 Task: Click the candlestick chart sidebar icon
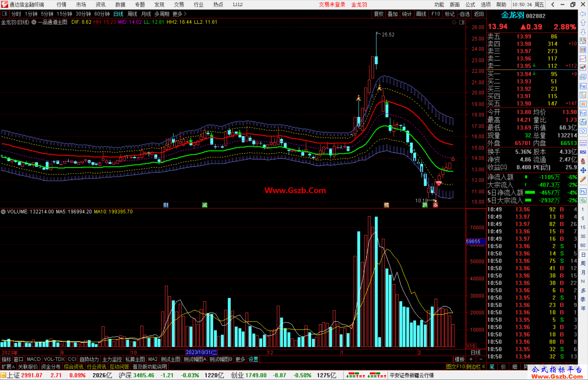(x=583, y=68)
